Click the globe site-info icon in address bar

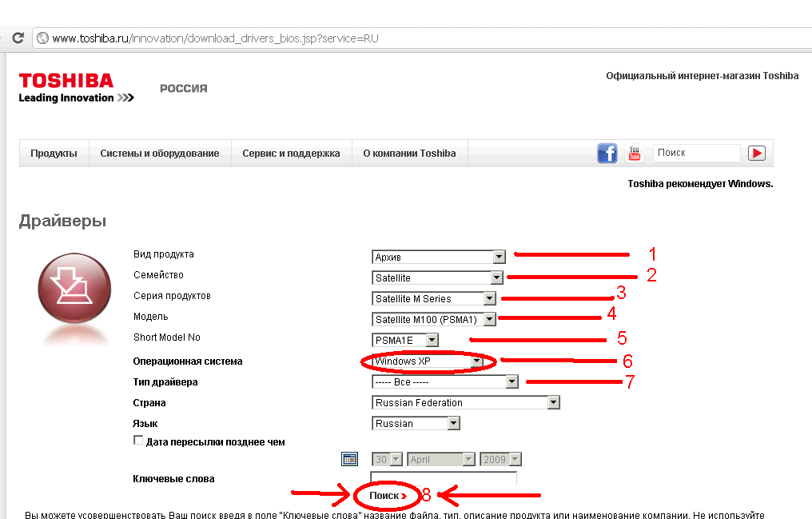tap(43, 38)
